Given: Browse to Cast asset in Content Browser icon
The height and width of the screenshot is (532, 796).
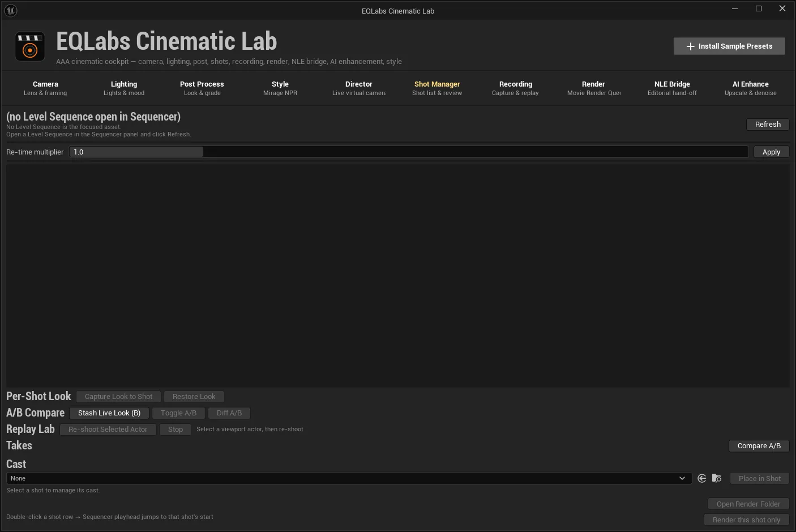Looking at the screenshot, I should [x=717, y=478].
